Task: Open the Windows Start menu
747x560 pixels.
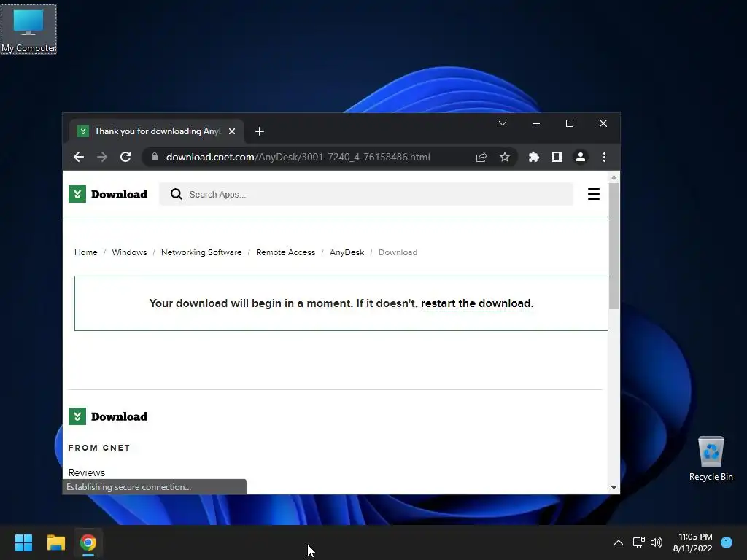Action: tap(23, 542)
